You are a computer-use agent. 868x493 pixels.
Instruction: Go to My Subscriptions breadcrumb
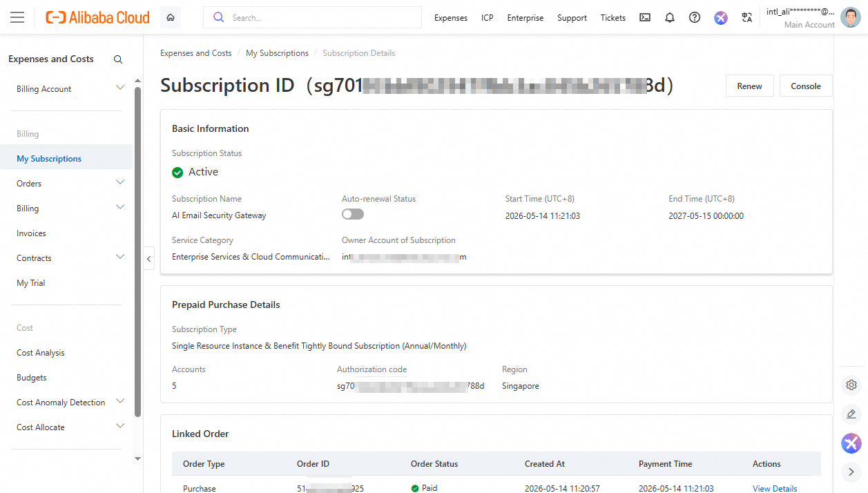[x=277, y=53]
